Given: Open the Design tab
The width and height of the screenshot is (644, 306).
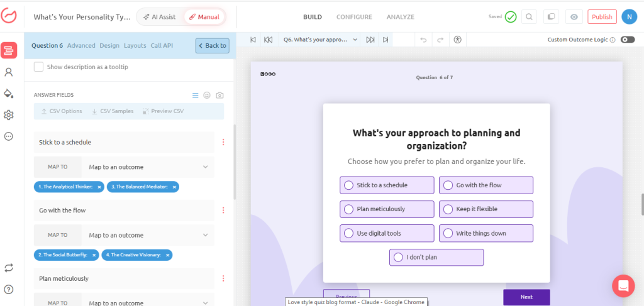Looking at the screenshot, I should point(109,45).
